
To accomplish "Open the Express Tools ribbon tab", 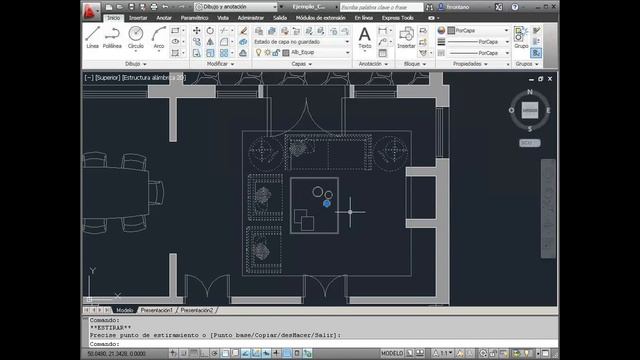I will pyautogui.click(x=398, y=18).
